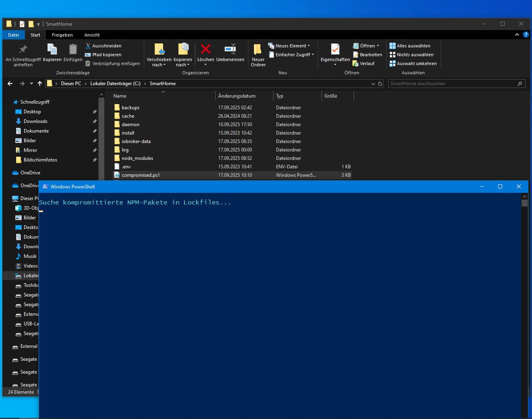Click the red Löschen delete icon
The width and height of the screenshot is (532, 419).
pos(205,49)
